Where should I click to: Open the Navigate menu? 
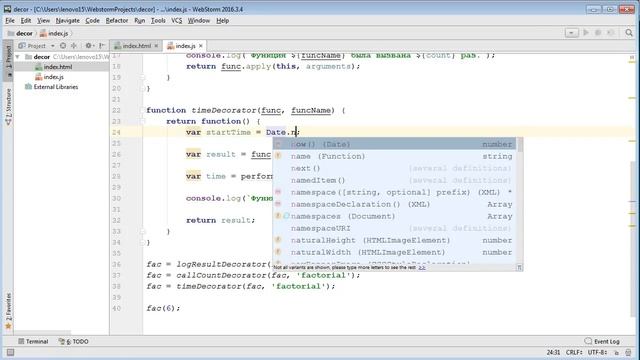tap(68, 20)
